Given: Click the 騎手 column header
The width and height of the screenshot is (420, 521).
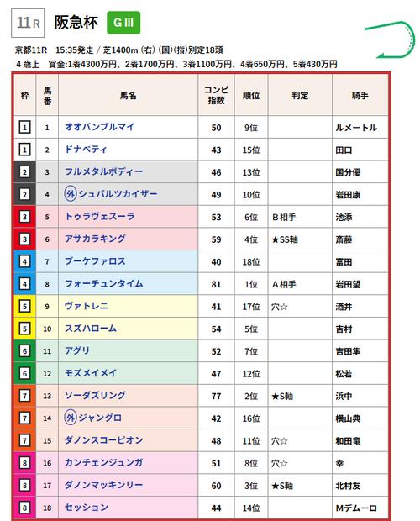Looking at the screenshot, I should point(360,96).
